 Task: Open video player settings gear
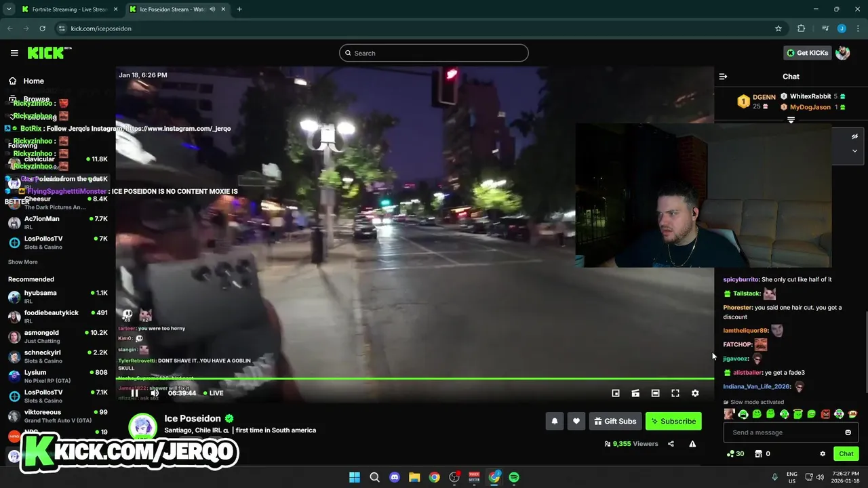pos(695,393)
